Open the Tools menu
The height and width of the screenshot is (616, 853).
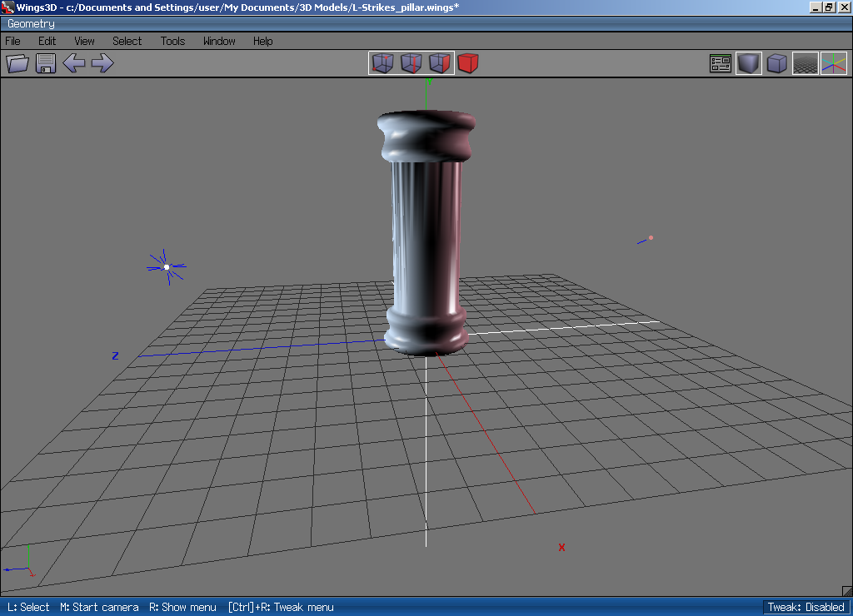tap(172, 41)
